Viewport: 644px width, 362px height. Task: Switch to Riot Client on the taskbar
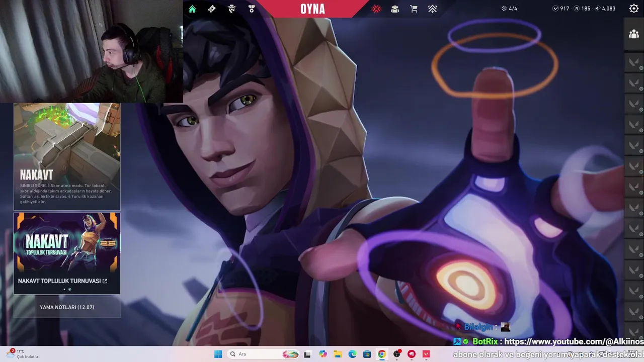tap(412, 354)
